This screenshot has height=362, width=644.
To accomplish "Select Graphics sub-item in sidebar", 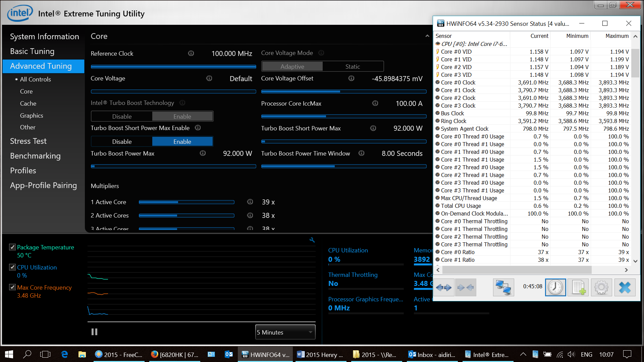I will [32, 115].
